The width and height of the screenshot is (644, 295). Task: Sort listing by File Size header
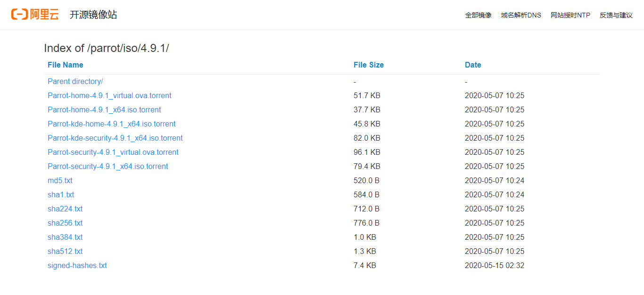[368, 65]
